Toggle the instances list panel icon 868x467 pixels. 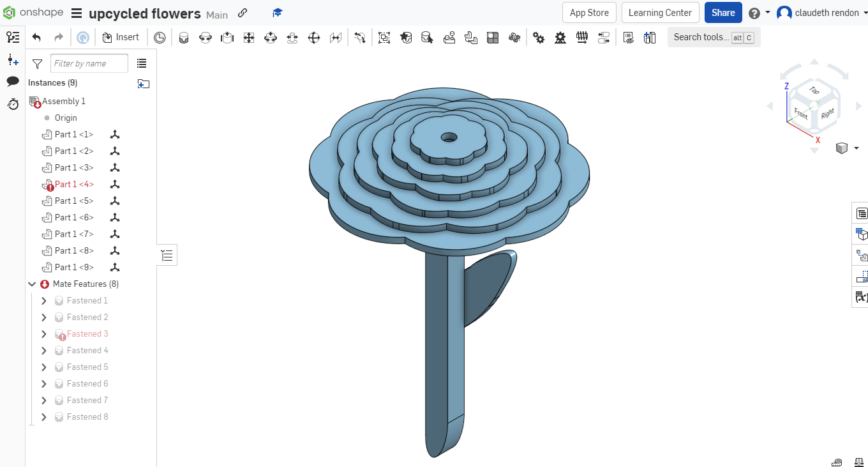click(13, 37)
